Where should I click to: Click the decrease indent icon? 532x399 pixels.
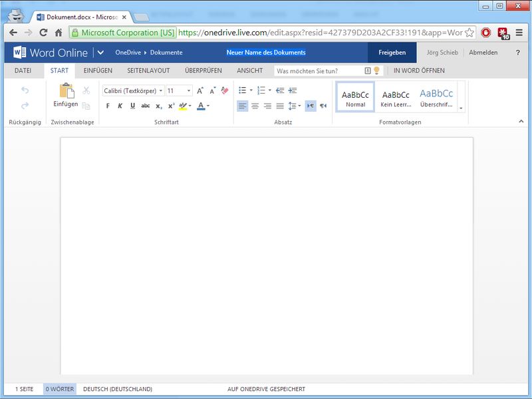pos(280,90)
